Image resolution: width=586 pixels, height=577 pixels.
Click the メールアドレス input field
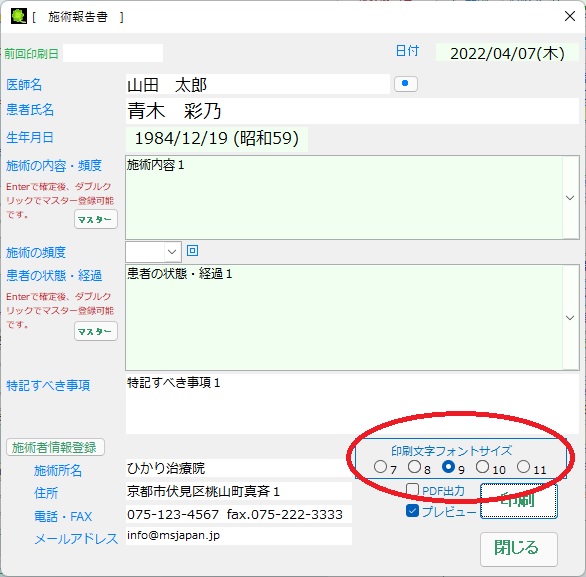tap(239, 536)
